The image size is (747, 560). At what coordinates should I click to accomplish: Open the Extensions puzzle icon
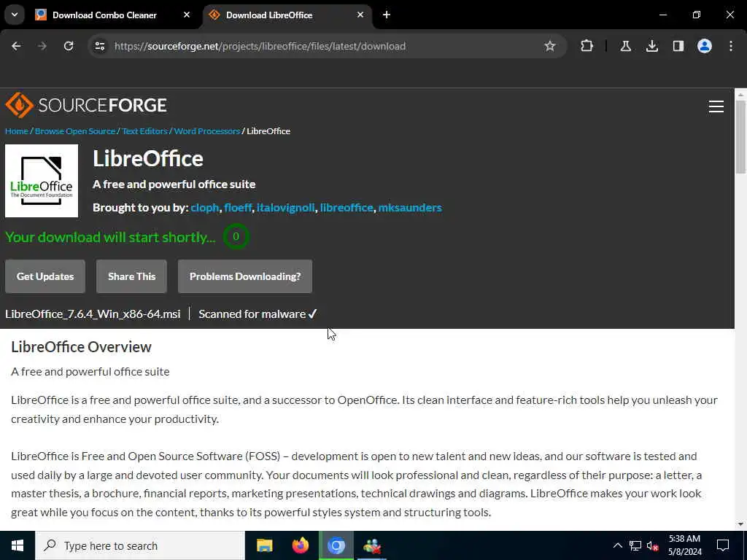tap(587, 46)
